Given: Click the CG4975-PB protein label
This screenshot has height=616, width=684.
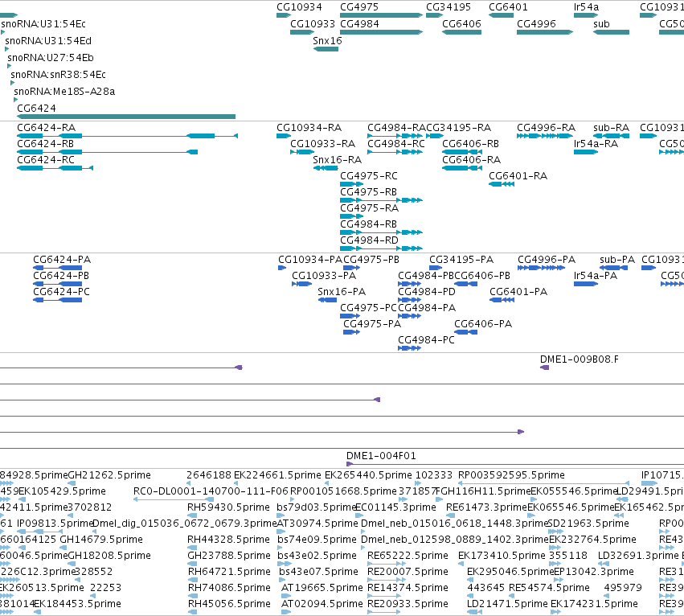Looking at the screenshot, I should tap(371, 260).
